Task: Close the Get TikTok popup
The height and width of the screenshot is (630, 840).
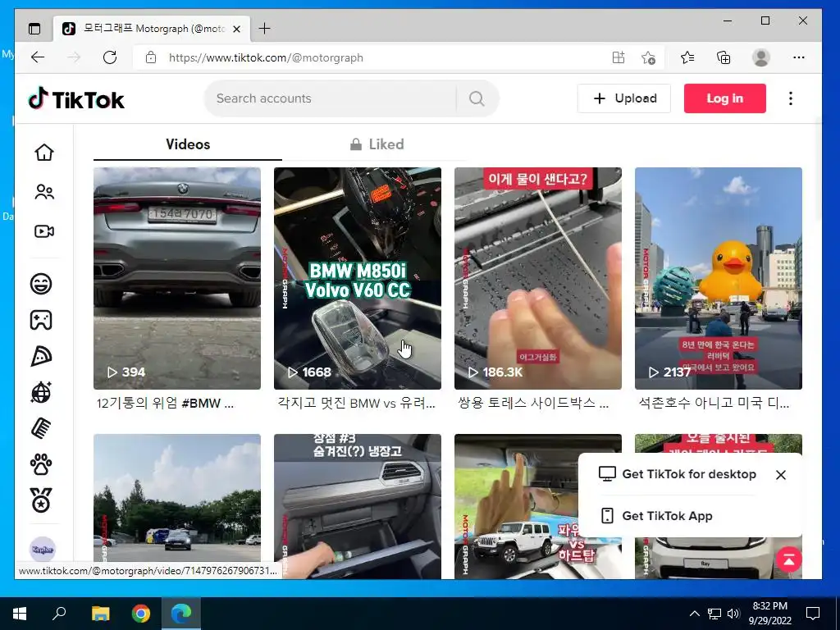Action: pos(781,475)
